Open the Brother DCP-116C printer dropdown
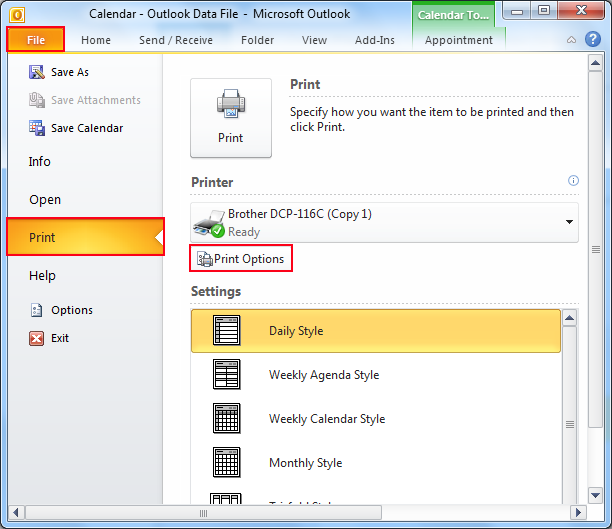The width and height of the screenshot is (612, 529). pos(384,222)
